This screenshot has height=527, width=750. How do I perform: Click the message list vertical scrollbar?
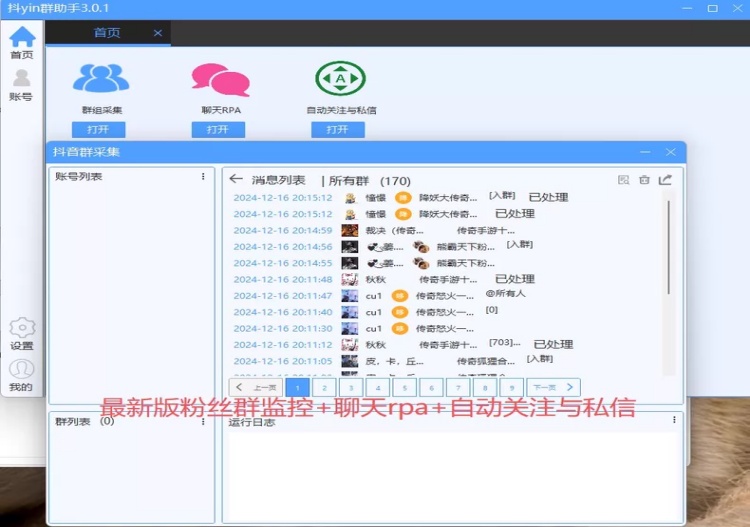click(x=669, y=247)
